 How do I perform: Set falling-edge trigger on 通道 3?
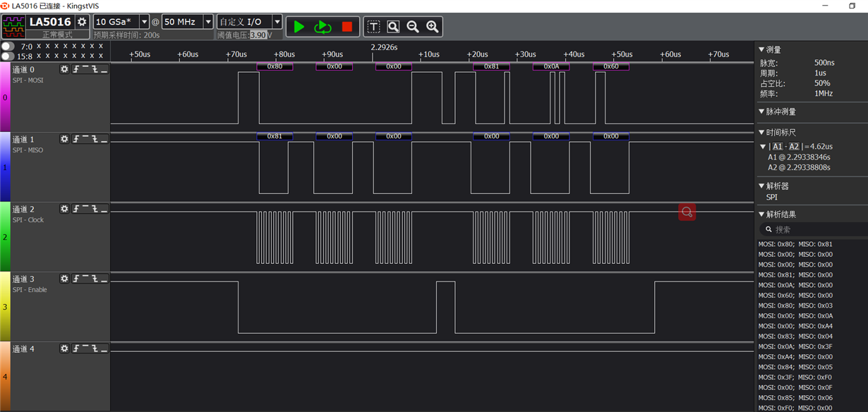tap(95, 279)
